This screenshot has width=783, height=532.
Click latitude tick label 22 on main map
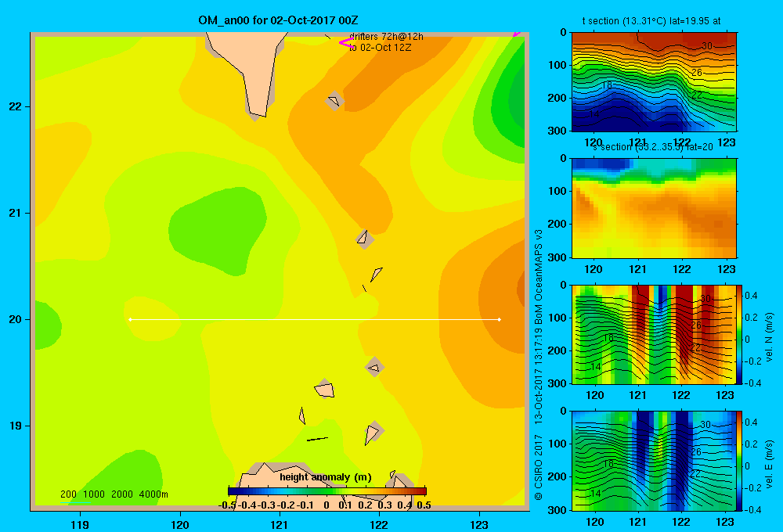click(x=16, y=106)
